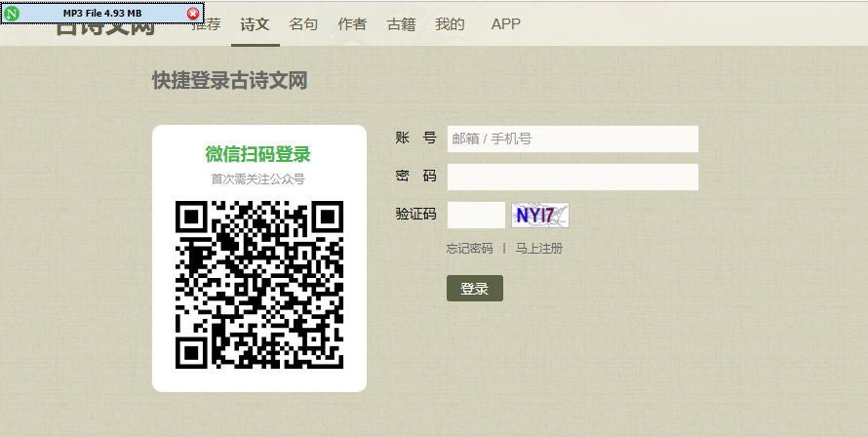
Task: Open the 古籍 tab
Action: pos(402,23)
